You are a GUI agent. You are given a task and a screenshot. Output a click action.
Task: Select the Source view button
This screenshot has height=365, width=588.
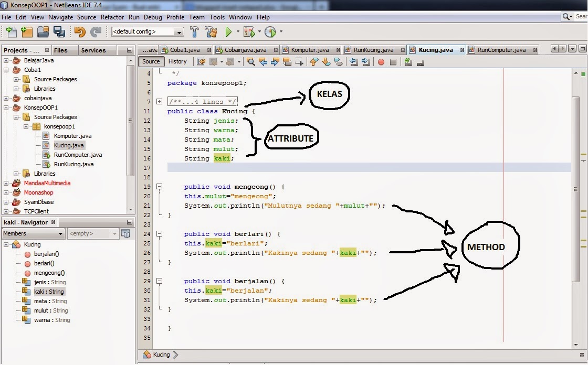[x=151, y=61]
